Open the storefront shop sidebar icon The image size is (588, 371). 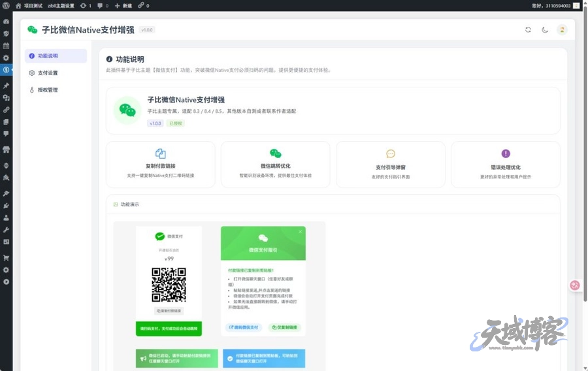point(6,150)
